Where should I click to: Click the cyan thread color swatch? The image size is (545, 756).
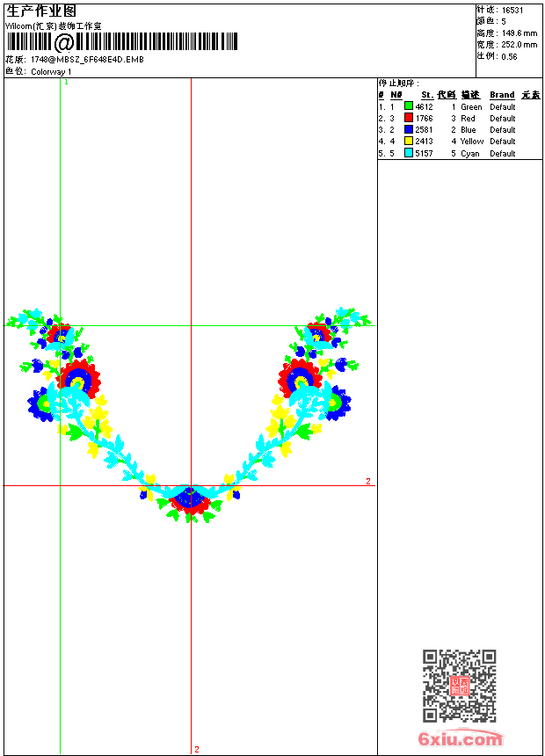click(x=409, y=153)
